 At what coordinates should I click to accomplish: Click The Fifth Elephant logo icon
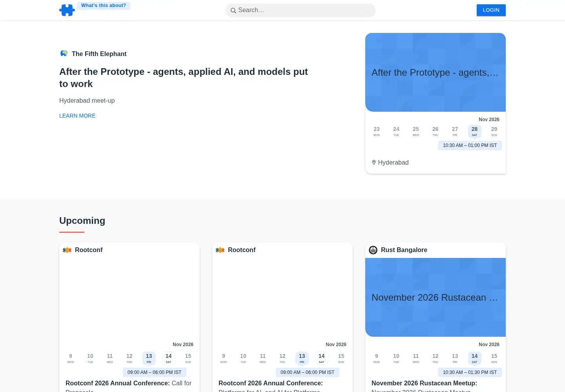[64, 54]
